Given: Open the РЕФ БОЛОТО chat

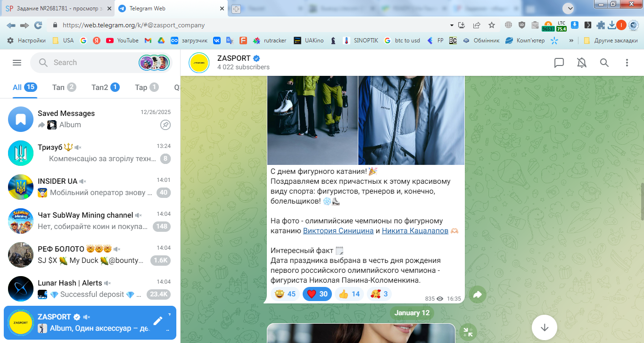Looking at the screenshot, I should 90,255.
